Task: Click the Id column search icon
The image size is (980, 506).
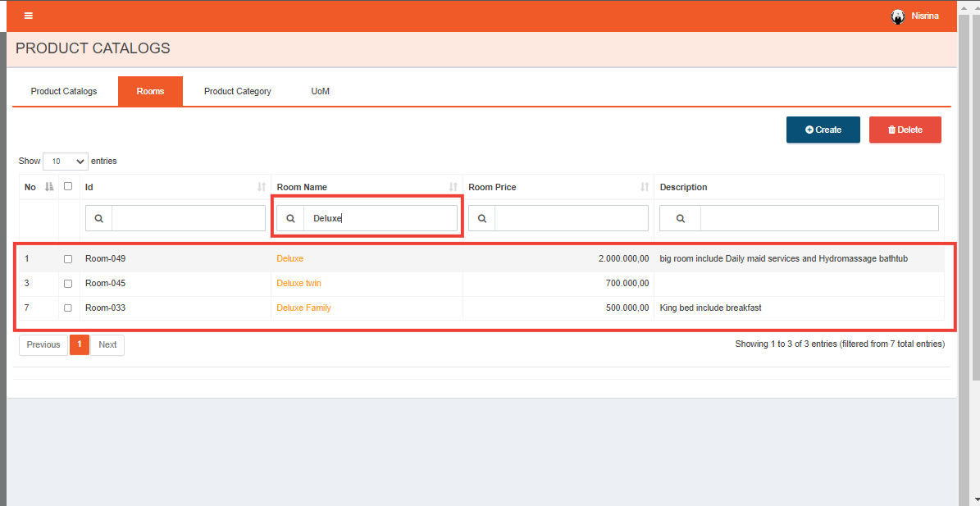Action: [98, 218]
